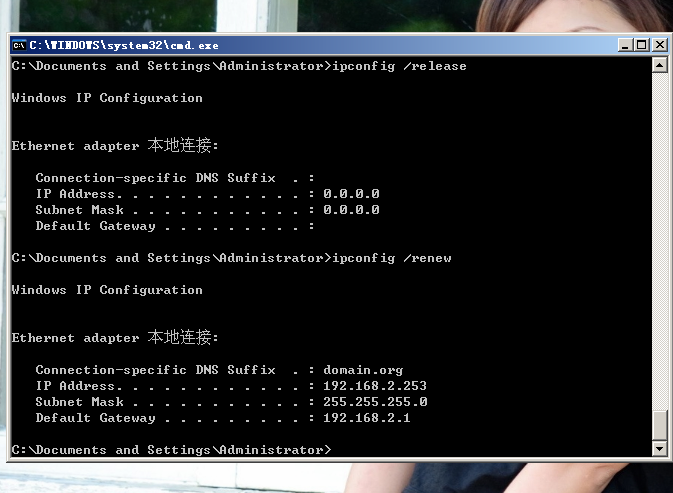This screenshot has height=493, width=673.
Task: Click the Subnet Mask value 0.0.0.0
Action: 351,210
